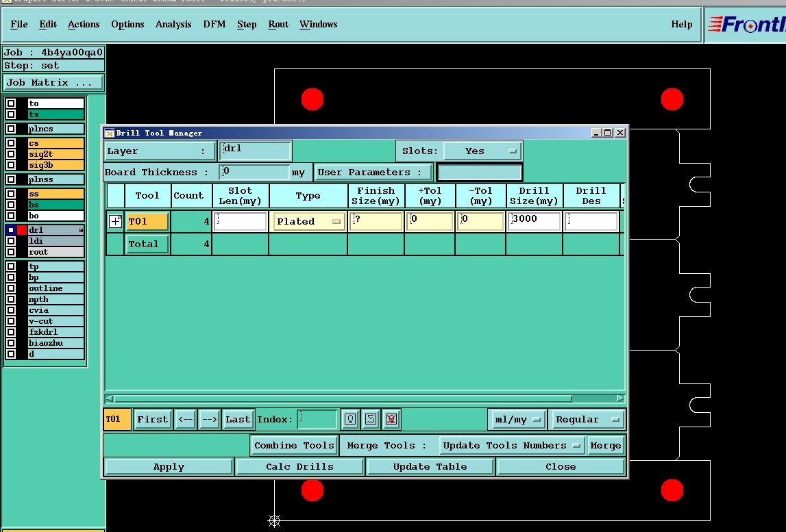The image size is (786, 532).
Task: Toggle the drl layer checkbox
Action: point(11,230)
